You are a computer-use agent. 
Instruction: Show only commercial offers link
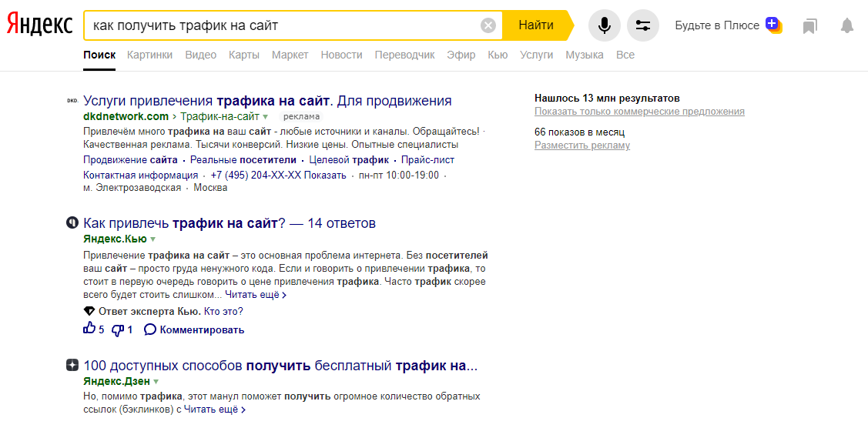(639, 112)
